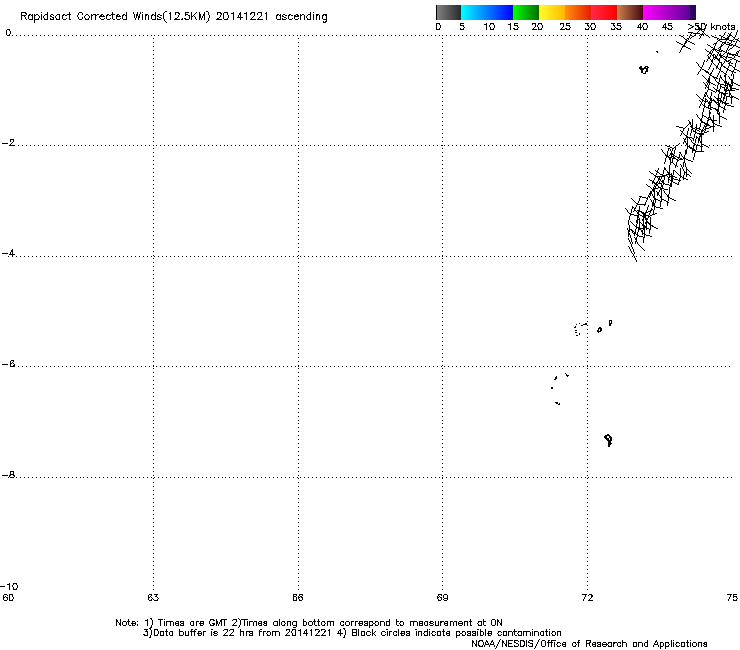Image resolution: width=740 pixels, height=650 pixels.
Task: Click the longitude axis label '75'
Action: (x=732, y=598)
